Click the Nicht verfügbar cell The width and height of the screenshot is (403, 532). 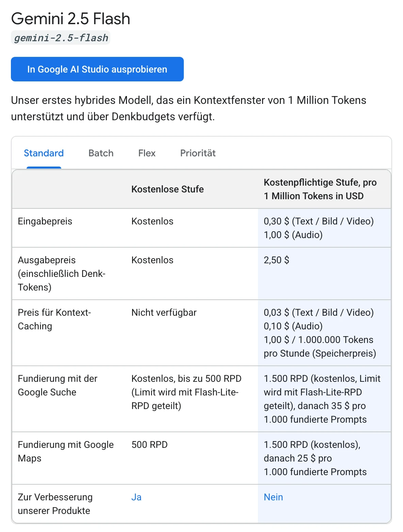[164, 313]
